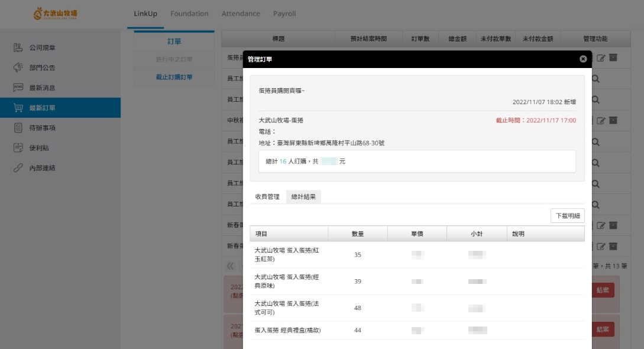Switch to the Foundation tab
The image size is (644, 349).
[189, 14]
